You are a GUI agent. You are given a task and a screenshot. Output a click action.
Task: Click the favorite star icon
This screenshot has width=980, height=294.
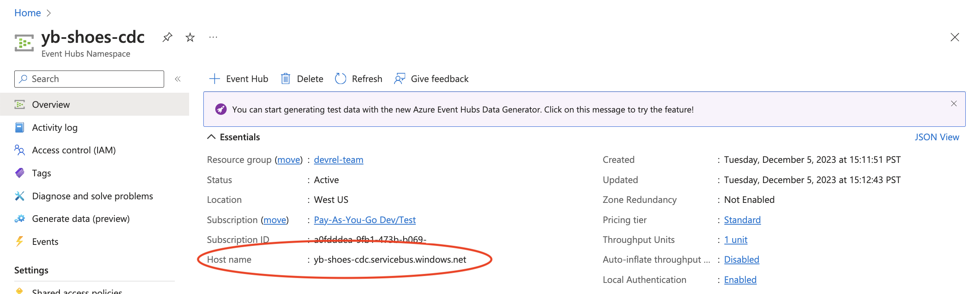190,37
